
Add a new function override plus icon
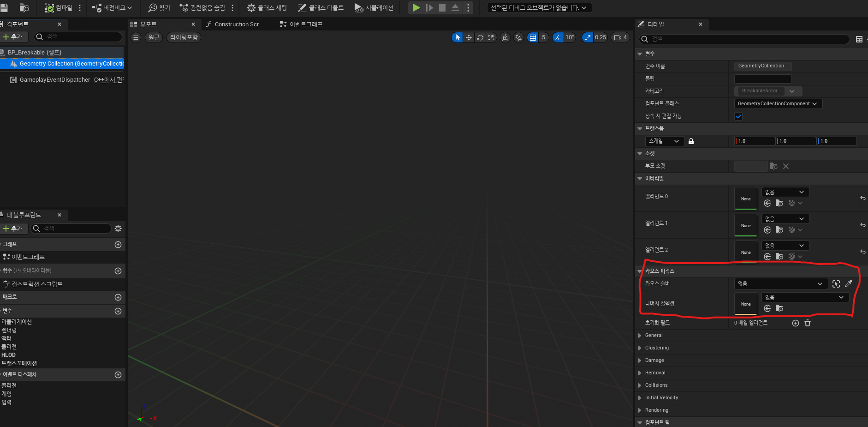coord(118,271)
